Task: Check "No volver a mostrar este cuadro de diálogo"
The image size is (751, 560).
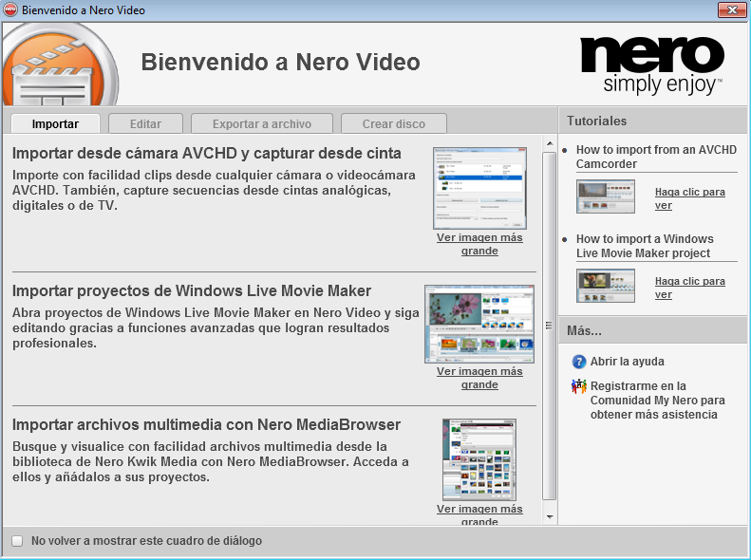Action: pos(18,541)
